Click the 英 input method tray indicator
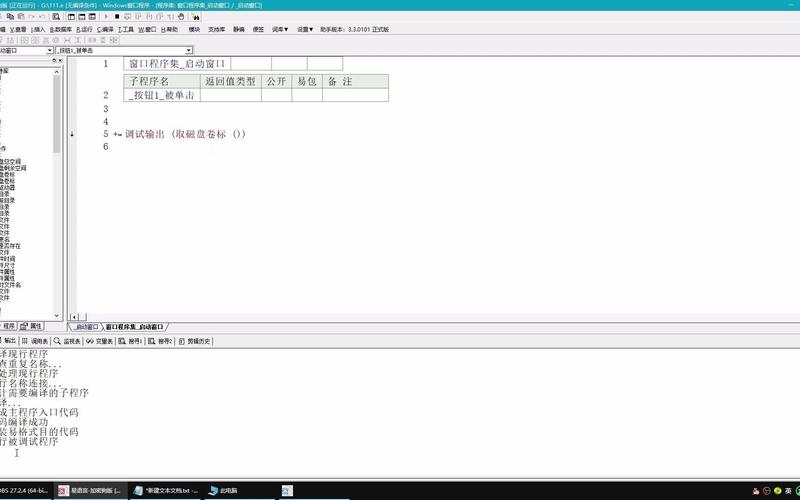Viewport: 800px width, 500px height. coord(788,491)
